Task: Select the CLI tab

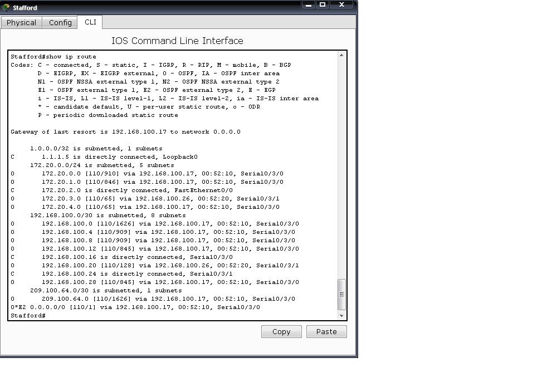Action: pos(90,22)
